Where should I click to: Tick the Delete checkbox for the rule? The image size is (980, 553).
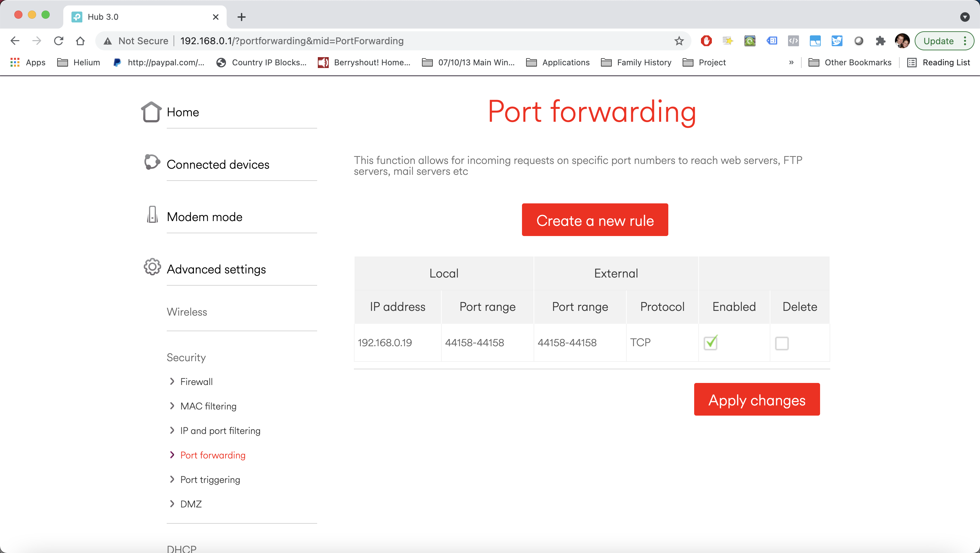(x=781, y=343)
